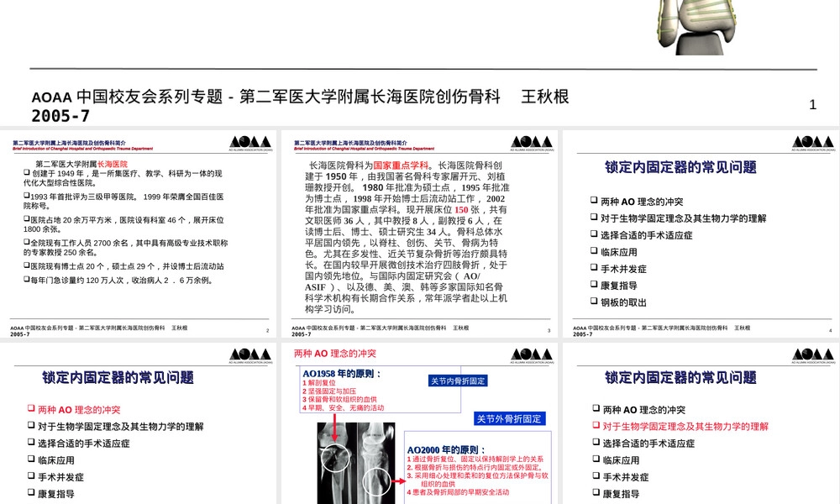Click the blue 关节外骨折固定 label
Screen dimensions: 840x504
pos(509,419)
